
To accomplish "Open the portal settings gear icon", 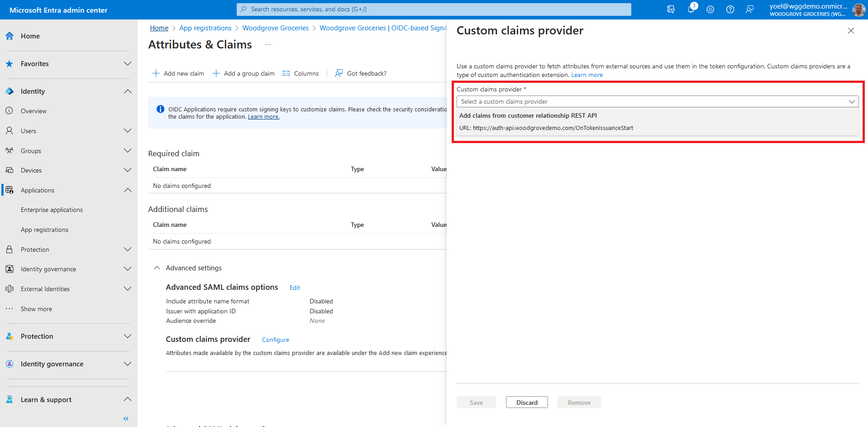I will point(710,10).
